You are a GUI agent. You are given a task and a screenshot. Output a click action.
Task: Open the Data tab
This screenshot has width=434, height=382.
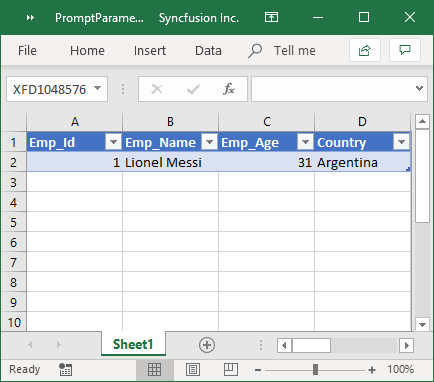(208, 51)
